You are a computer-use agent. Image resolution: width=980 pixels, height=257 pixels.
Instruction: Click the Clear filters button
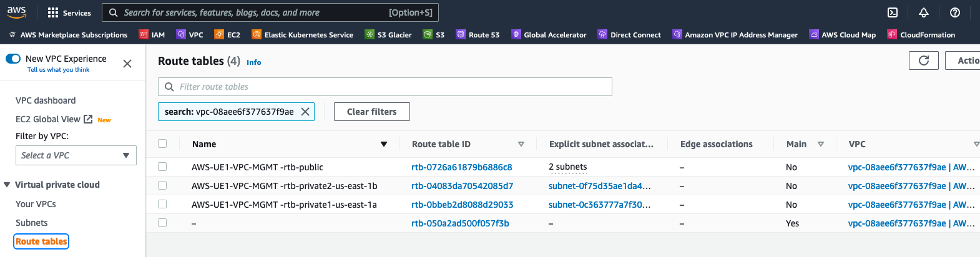(x=372, y=112)
